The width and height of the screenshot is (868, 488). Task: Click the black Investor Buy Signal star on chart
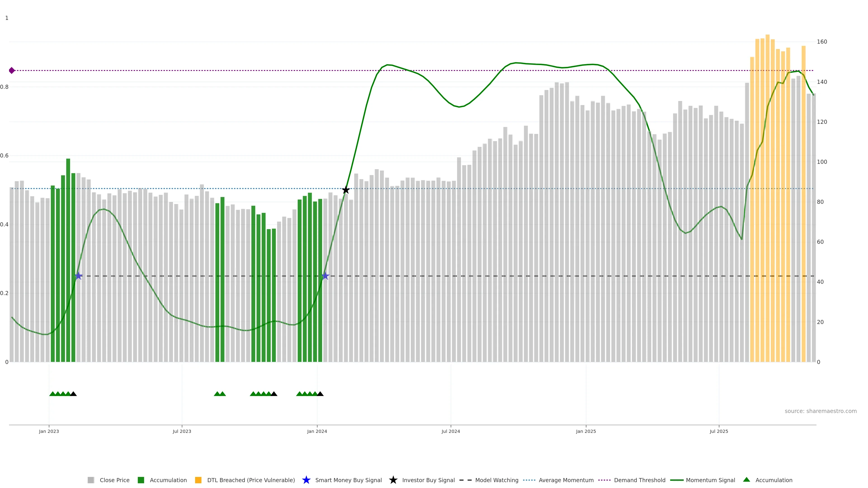(346, 190)
